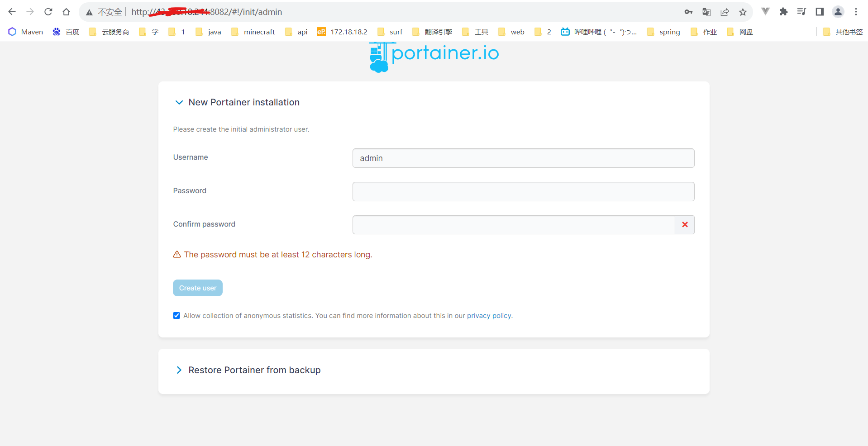Screen dimensions: 868x446
Task: Open the bookmark folder named 2
Action: click(543, 32)
